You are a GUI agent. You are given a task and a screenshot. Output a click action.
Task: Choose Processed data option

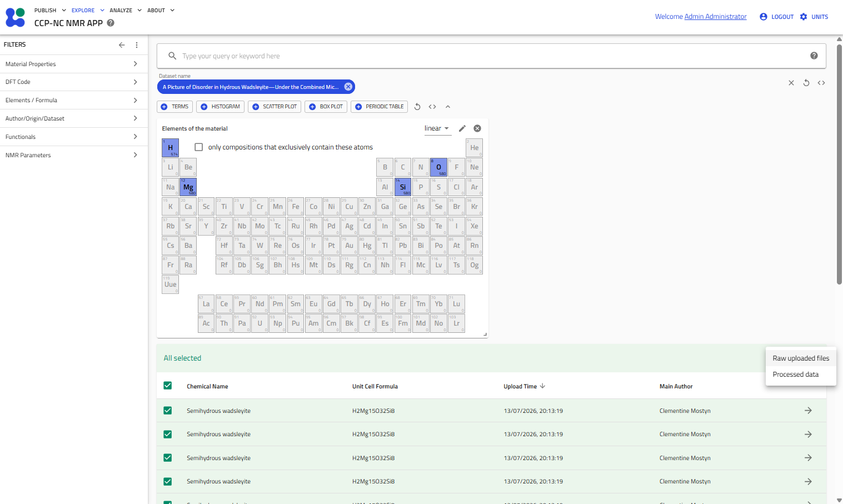801,375
